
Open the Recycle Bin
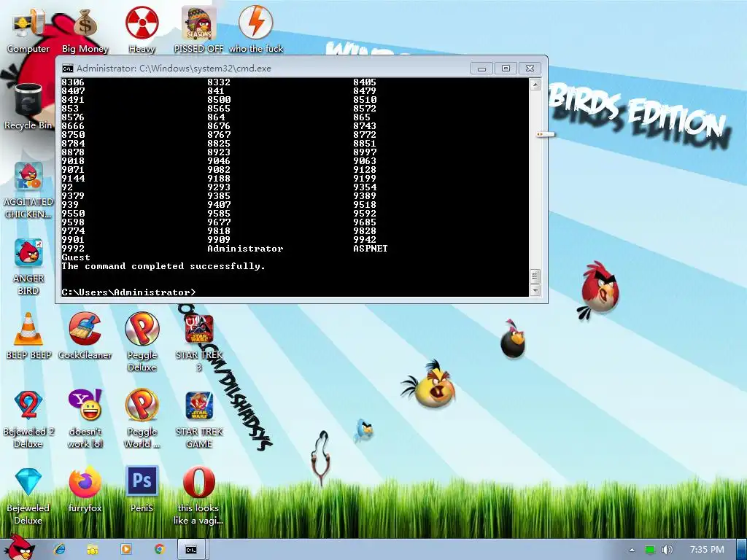pos(28,106)
